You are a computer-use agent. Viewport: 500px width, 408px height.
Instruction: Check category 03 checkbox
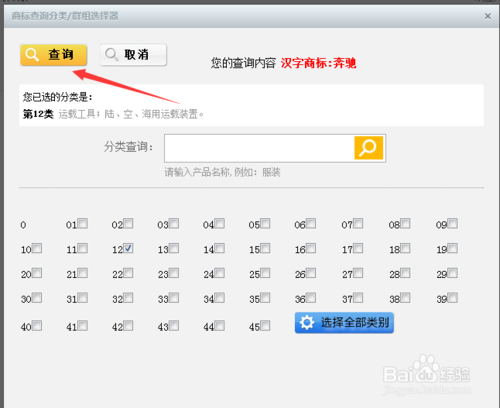click(174, 223)
